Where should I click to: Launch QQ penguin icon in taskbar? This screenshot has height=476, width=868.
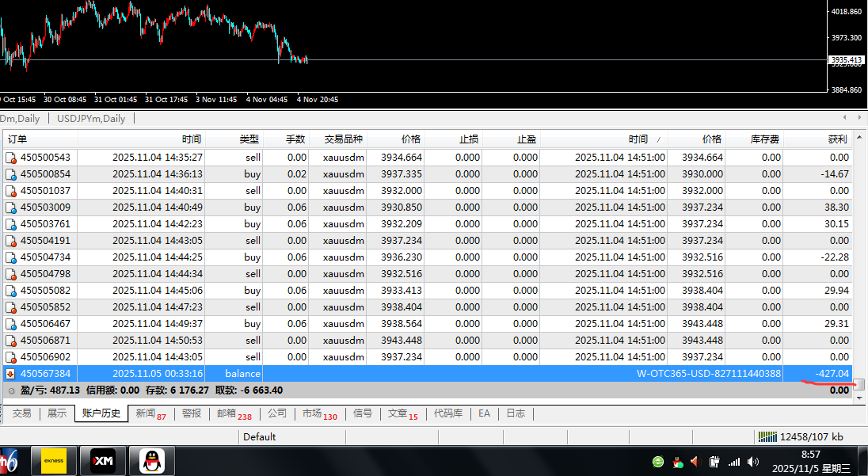(x=152, y=460)
